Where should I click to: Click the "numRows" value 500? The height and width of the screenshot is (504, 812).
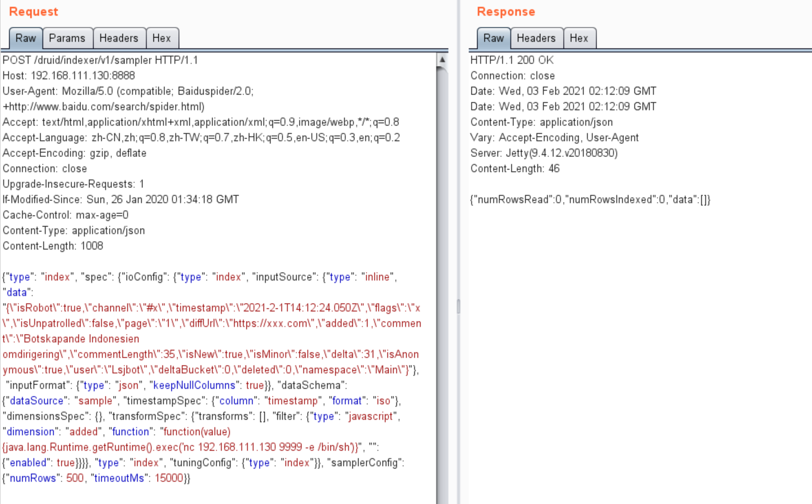click(75, 478)
